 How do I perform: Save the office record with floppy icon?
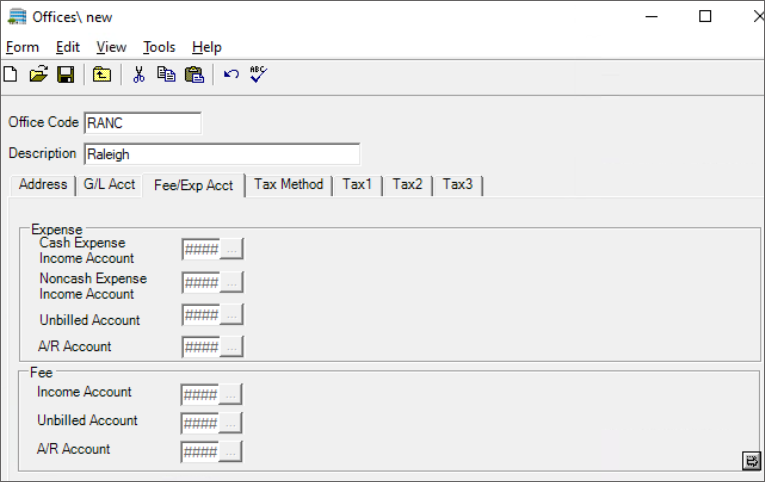coord(65,74)
